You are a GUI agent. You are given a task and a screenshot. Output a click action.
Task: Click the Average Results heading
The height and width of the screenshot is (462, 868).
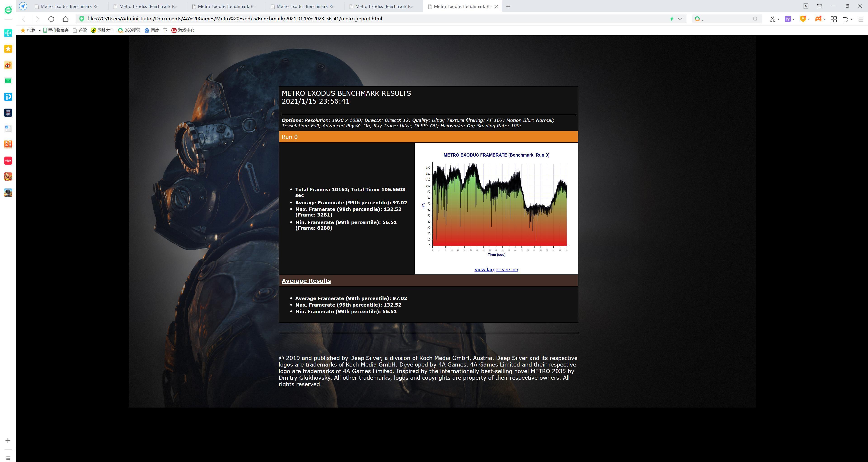tap(306, 281)
